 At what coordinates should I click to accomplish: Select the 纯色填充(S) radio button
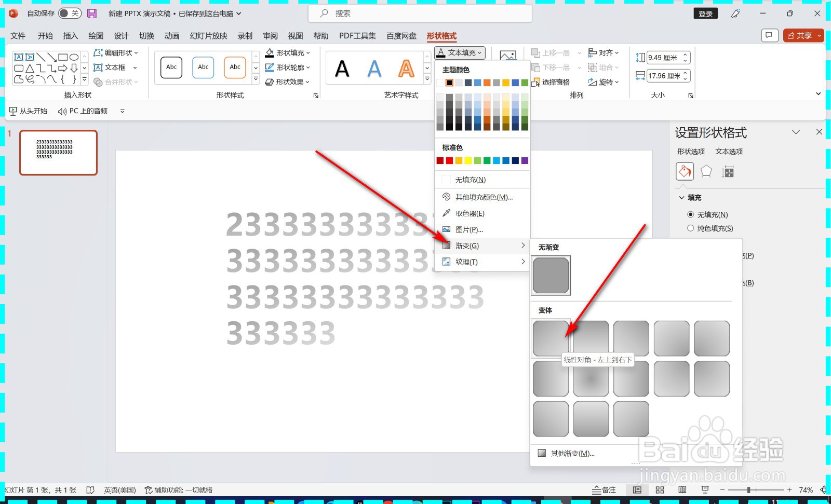tap(690, 228)
